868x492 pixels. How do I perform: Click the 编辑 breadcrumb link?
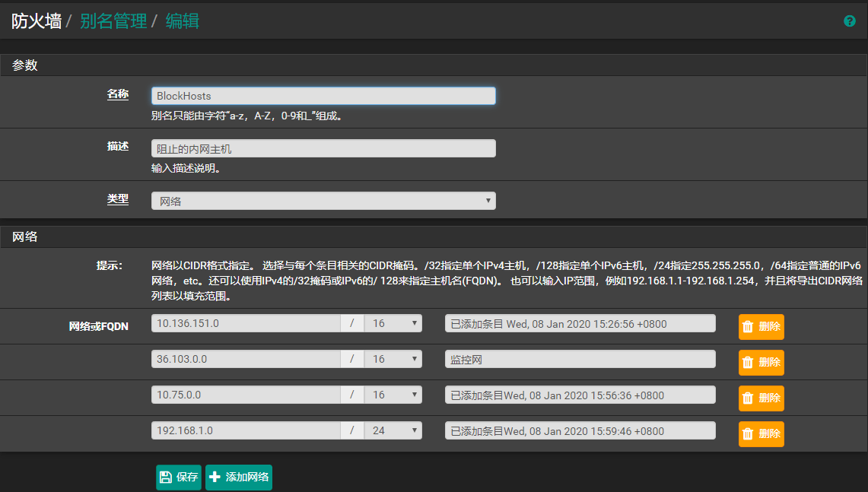tap(183, 21)
